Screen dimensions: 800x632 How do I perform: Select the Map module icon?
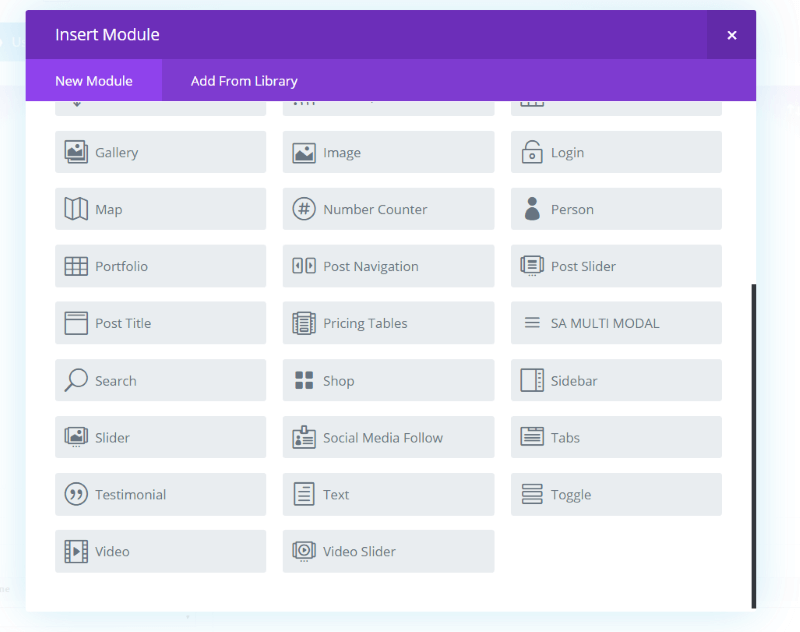pos(76,209)
